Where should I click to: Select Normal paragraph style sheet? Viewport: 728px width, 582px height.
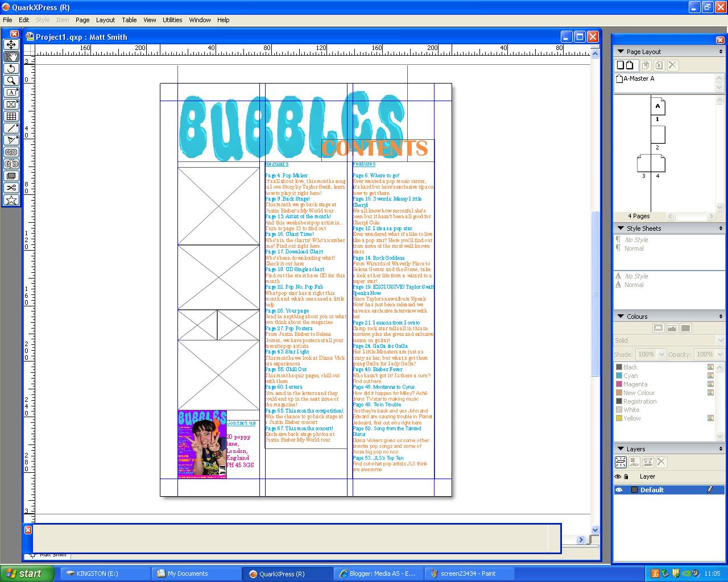tap(634, 248)
